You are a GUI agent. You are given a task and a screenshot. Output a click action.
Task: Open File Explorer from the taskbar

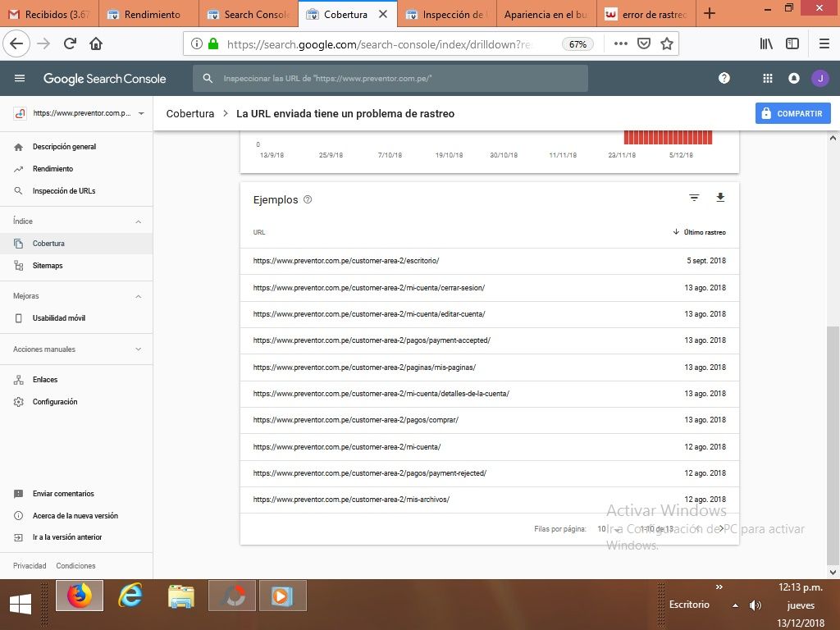(x=181, y=596)
